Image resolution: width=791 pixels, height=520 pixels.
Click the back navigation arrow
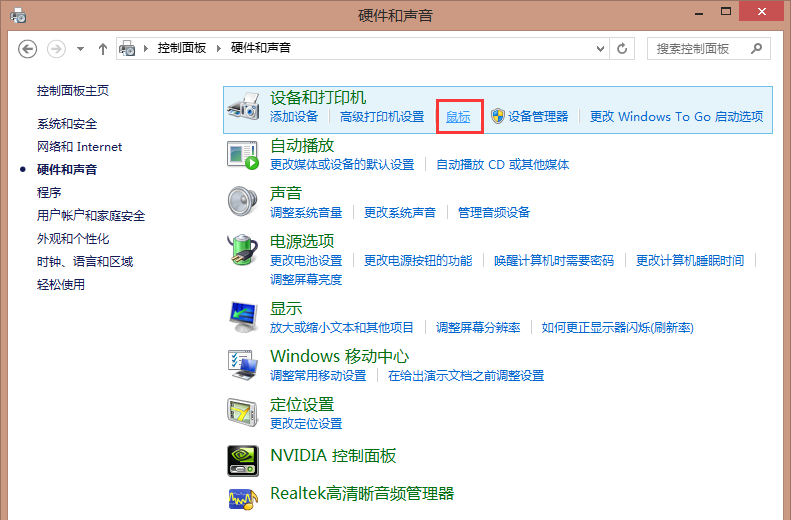[28, 48]
